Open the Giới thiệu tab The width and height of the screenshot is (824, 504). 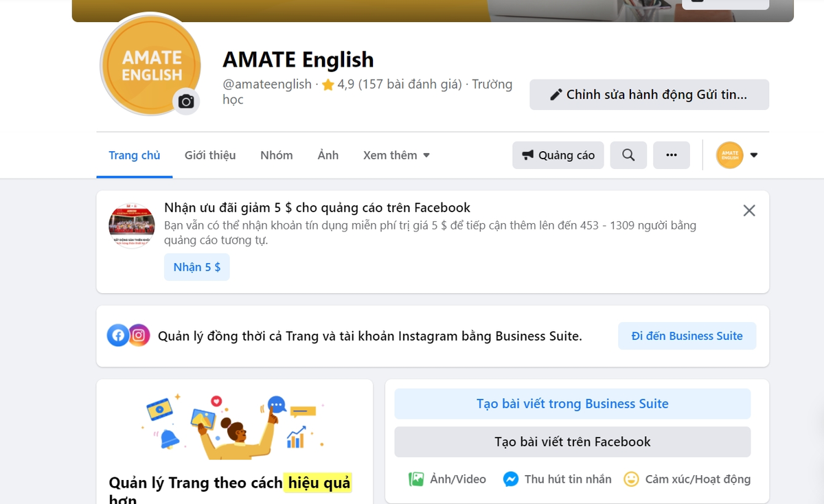[210, 155]
